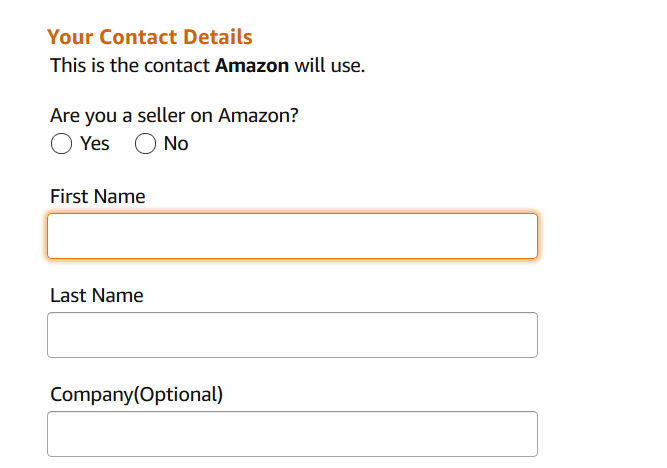Click the 'Company(Optional)' field label
The width and height of the screenshot is (667, 468).
(137, 395)
